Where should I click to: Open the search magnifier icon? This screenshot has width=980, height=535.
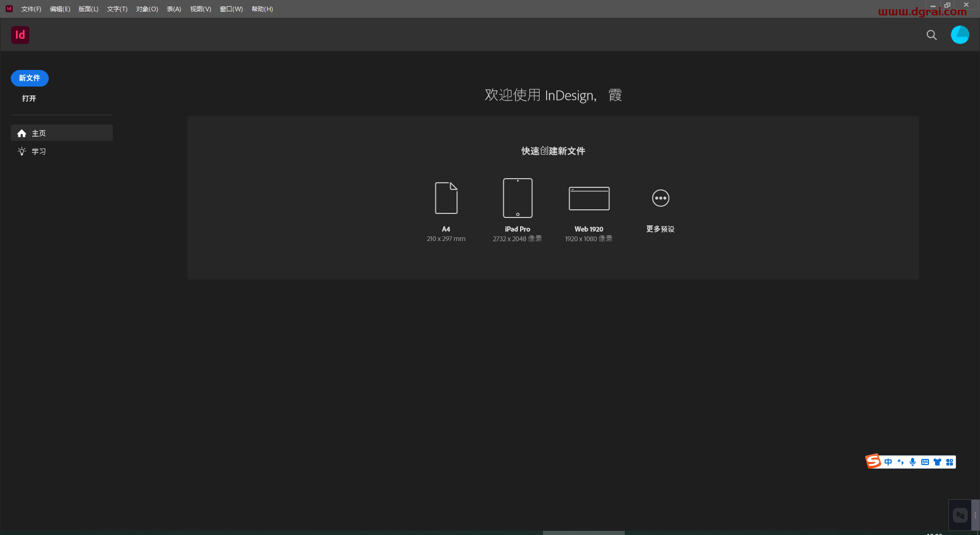tap(932, 35)
